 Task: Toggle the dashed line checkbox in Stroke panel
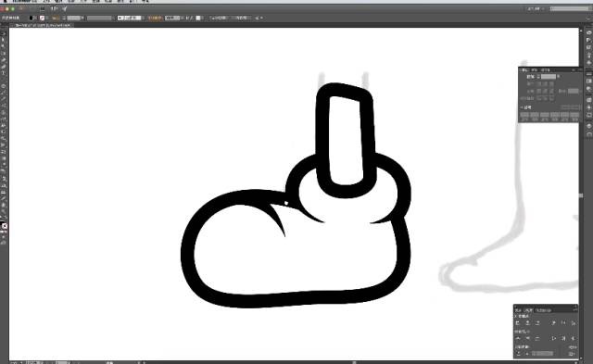521,107
